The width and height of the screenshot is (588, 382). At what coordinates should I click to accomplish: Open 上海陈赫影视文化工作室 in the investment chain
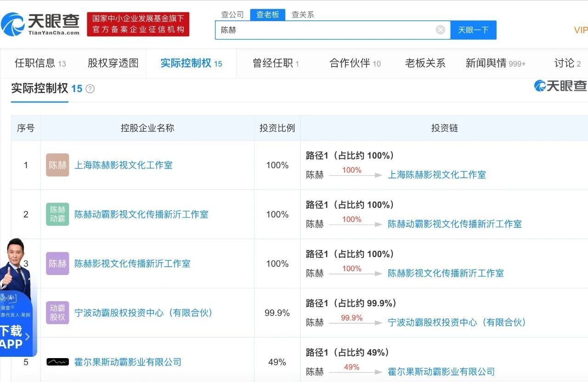pyautogui.click(x=437, y=174)
